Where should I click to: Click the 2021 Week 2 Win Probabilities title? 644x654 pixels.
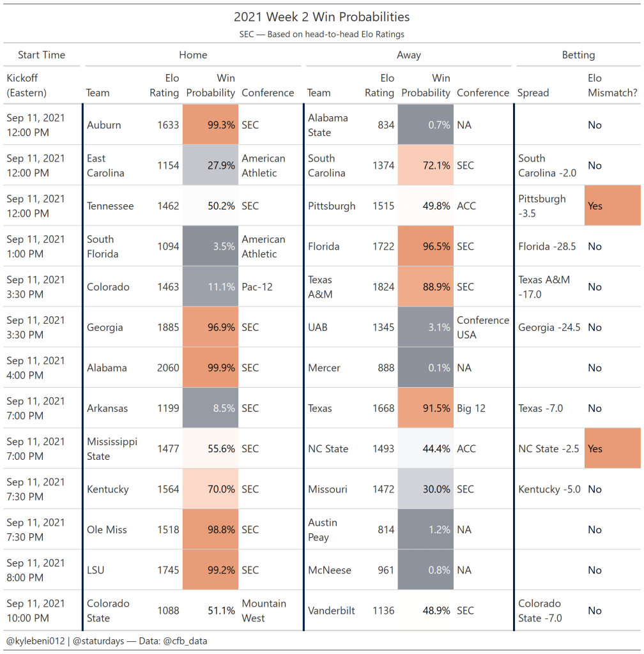(x=322, y=17)
